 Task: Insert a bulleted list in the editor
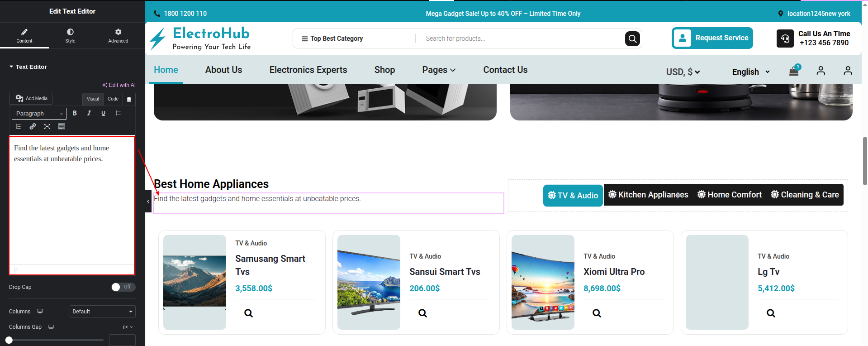click(x=118, y=113)
